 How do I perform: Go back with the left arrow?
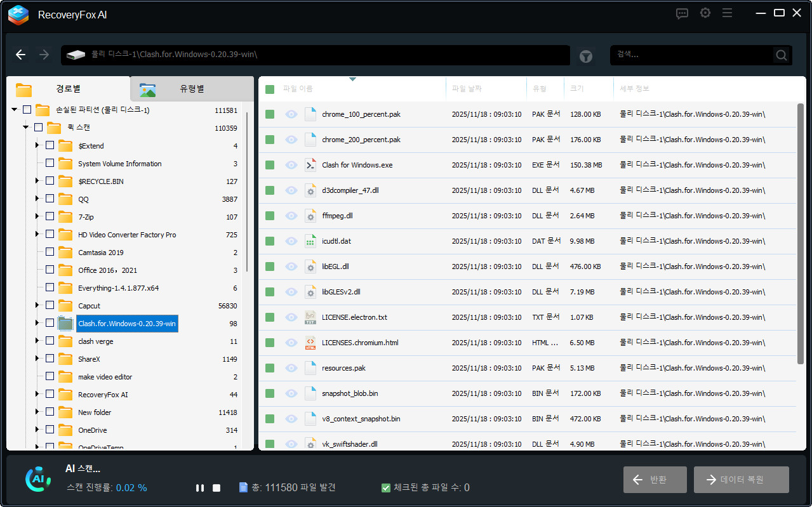21,55
